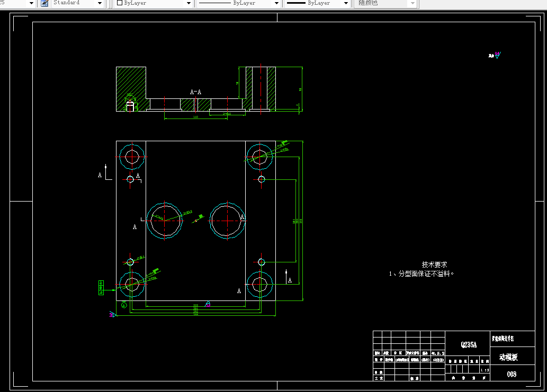Image resolution: width=547 pixels, height=392 pixels.
Task: Open the thick-line ByLayer lineweight dropdown
Action: (346, 3)
